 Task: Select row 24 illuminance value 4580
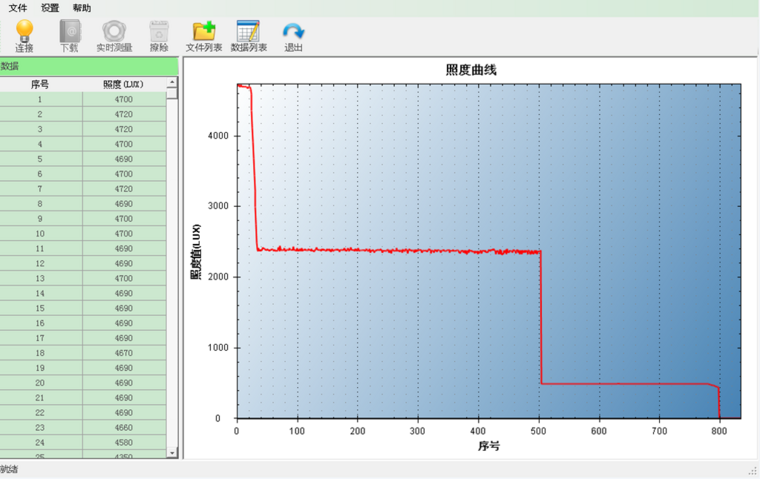(124, 443)
